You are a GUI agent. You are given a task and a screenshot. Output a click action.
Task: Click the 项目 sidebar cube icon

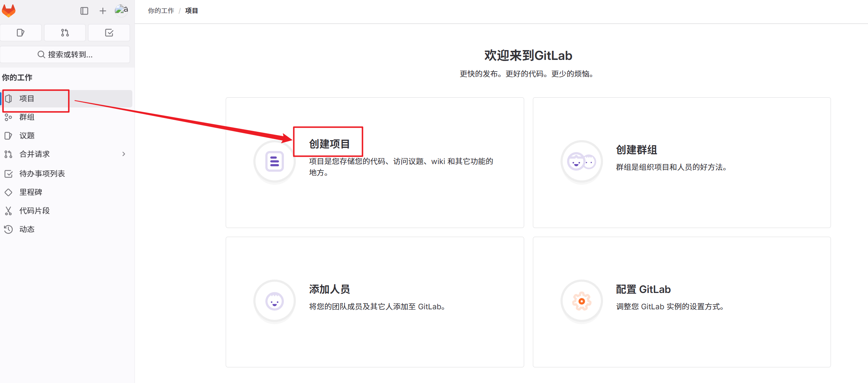coord(8,99)
